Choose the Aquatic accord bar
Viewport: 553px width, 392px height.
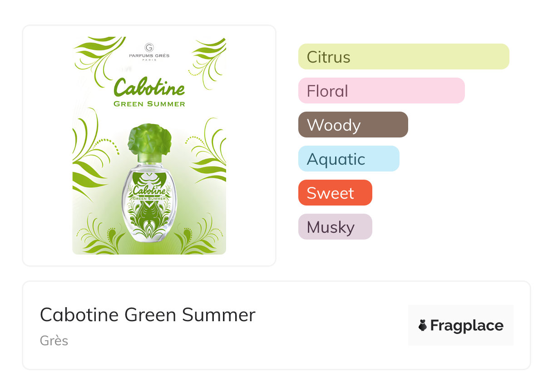pos(348,159)
